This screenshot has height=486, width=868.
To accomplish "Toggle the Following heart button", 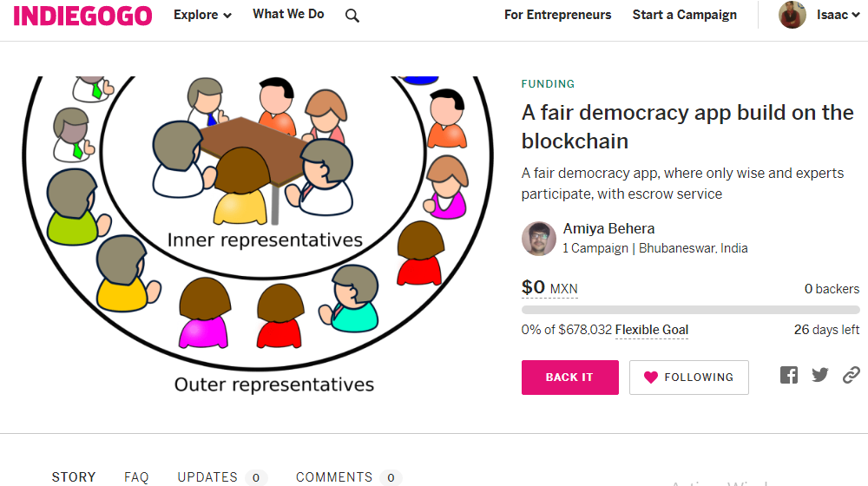I will point(688,378).
